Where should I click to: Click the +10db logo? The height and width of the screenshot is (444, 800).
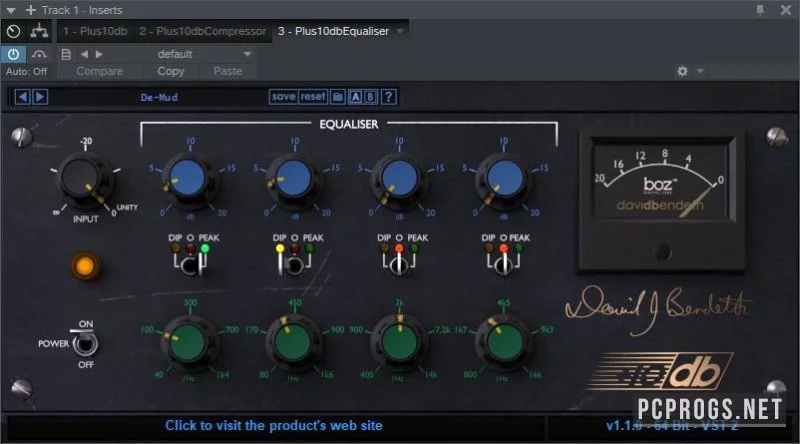[x=660, y=372]
